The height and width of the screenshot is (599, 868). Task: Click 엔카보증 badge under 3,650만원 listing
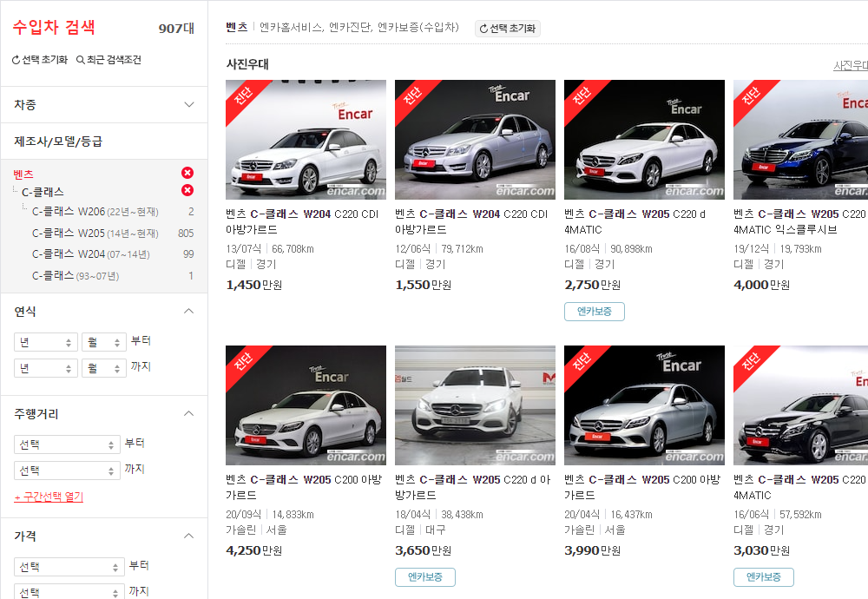tap(425, 576)
